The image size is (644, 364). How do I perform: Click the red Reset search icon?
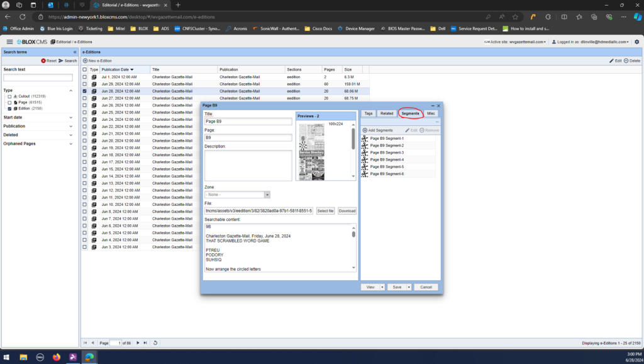click(x=43, y=60)
